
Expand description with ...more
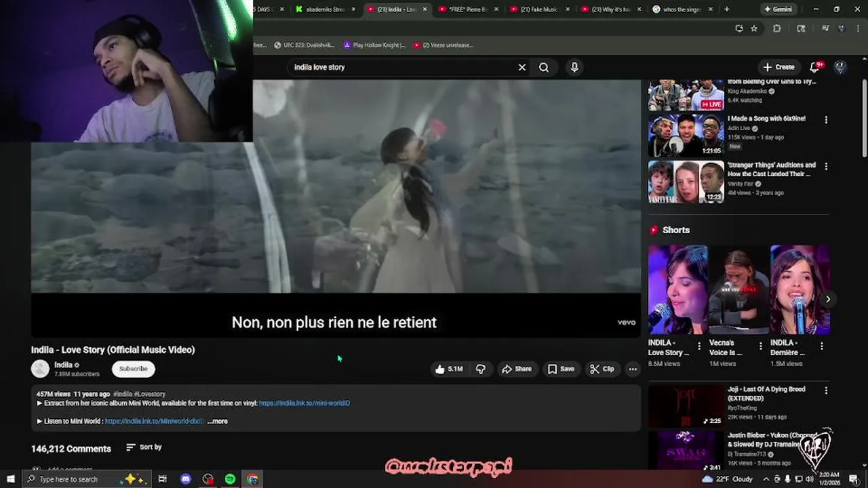tap(218, 421)
